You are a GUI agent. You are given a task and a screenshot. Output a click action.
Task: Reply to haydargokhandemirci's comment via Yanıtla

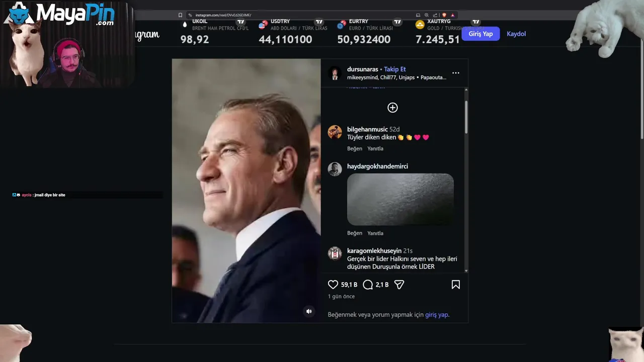click(x=375, y=233)
